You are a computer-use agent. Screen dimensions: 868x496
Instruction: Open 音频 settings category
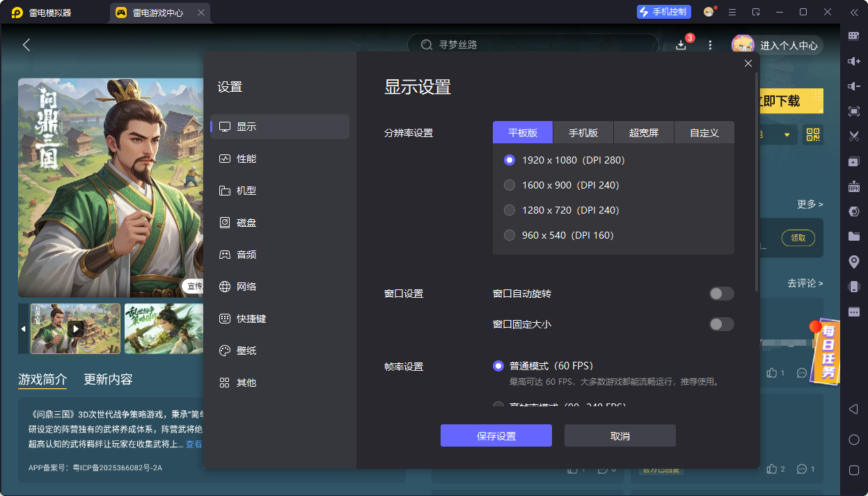tap(280, 255)
